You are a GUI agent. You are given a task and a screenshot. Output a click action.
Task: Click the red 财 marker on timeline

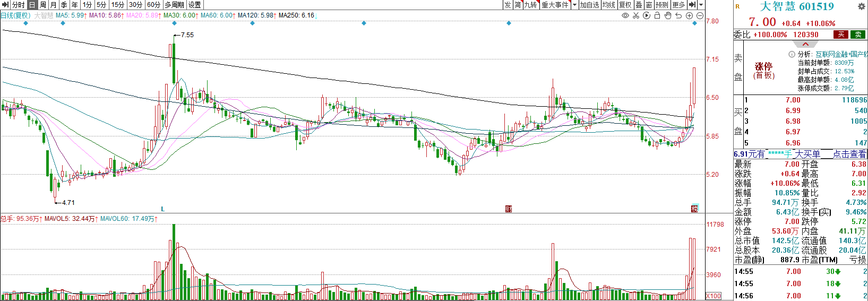[509, 209]
